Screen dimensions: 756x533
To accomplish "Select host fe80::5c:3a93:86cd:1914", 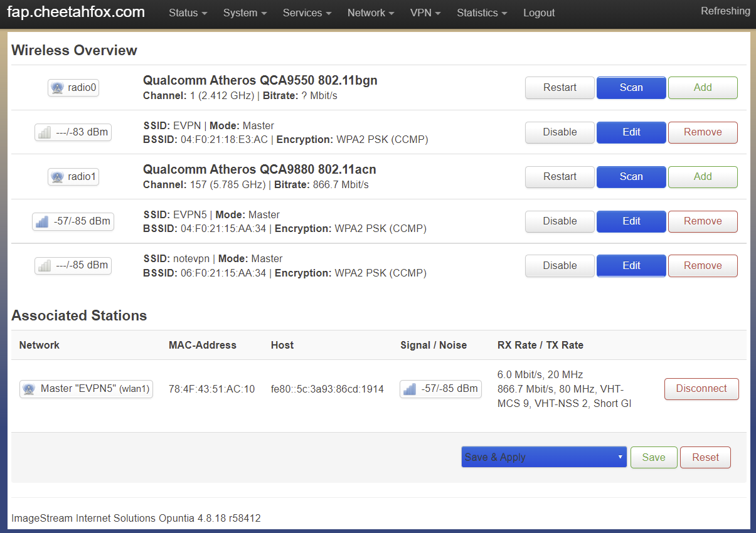I will point(327,389).
